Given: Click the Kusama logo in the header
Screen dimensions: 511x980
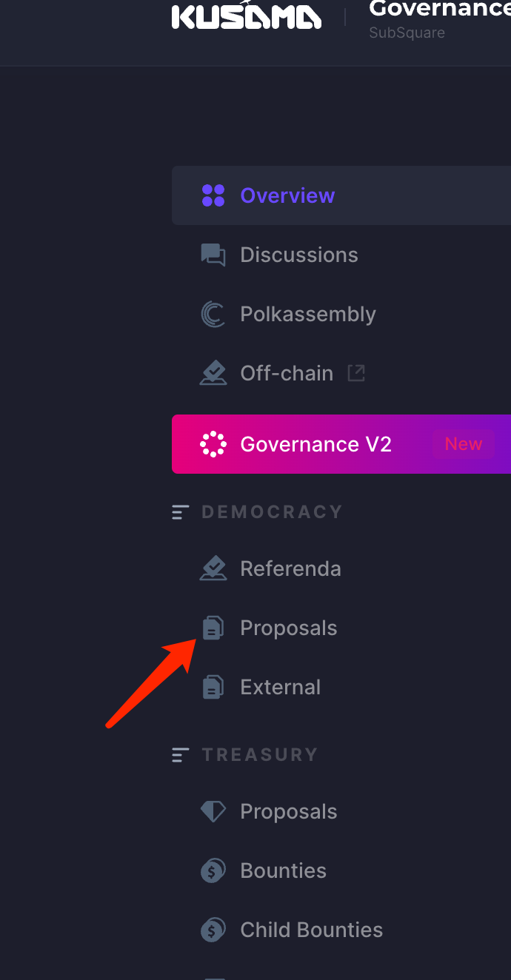Looking at the screenshot, I should tap(247, 16).
